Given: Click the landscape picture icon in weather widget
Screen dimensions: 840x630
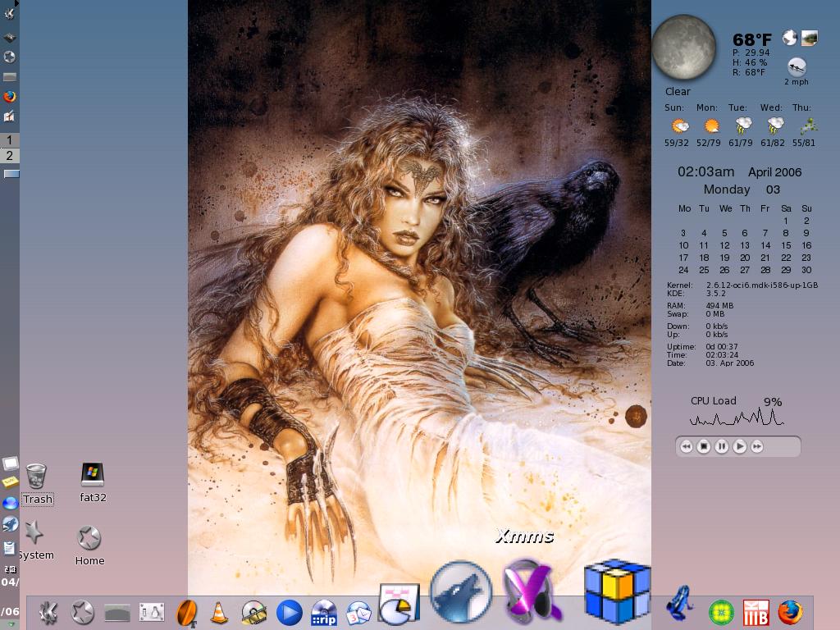Looking at the screenshot, I should pos(809,38).
